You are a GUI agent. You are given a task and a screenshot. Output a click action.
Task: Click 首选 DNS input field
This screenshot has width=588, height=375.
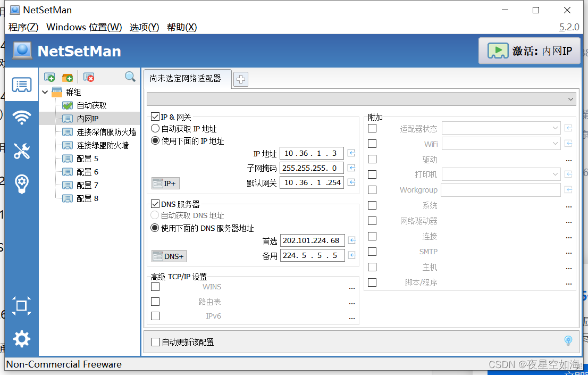[x=313, y=240]
